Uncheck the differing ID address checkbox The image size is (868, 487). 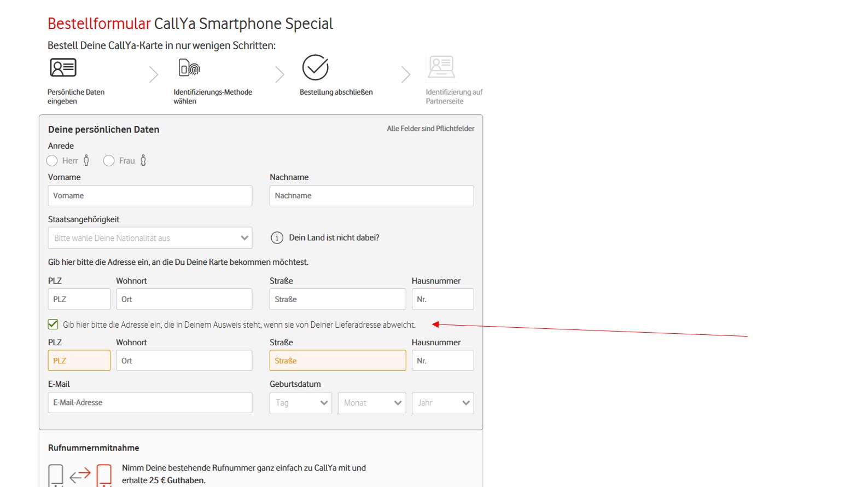(53, 324)
